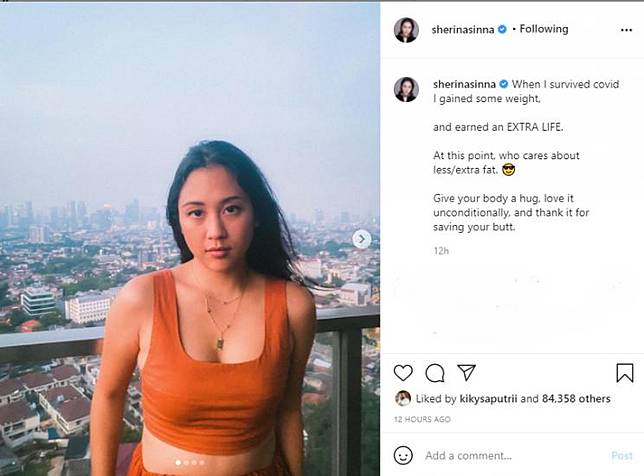Click the '12h' caption time label

point(440,251)
